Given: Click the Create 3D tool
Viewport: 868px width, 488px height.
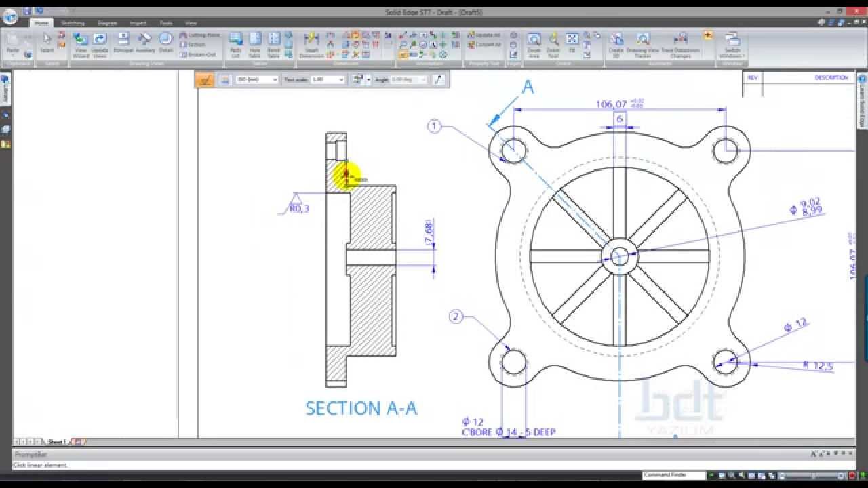Looking at the screenshot, I should click(616, 45).
